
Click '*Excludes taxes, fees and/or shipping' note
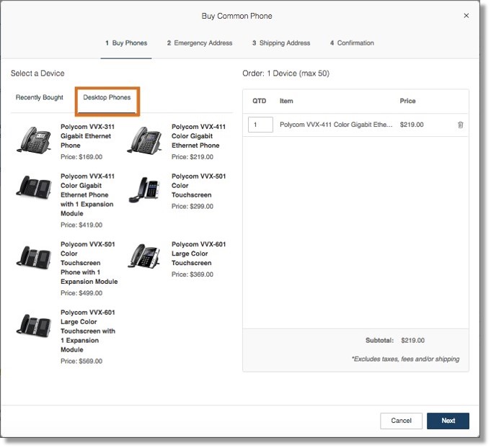coord(405,359)
